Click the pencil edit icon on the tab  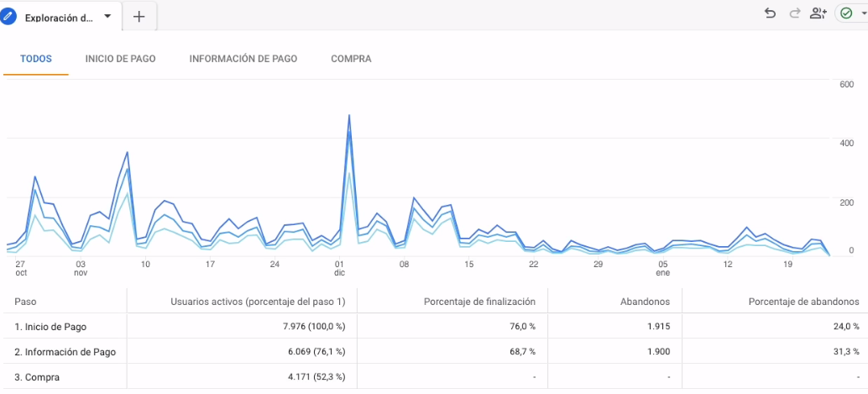9,17
